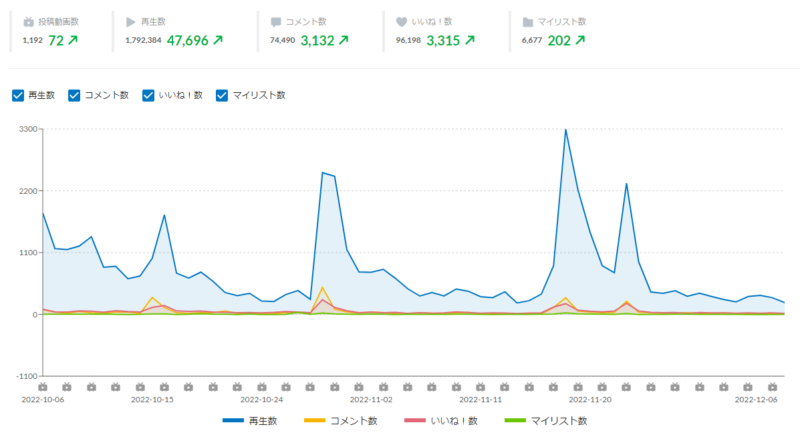Screen dimensions: 800x441
Task: Click the green 72 posted videos value
Action: coord(56,40)
